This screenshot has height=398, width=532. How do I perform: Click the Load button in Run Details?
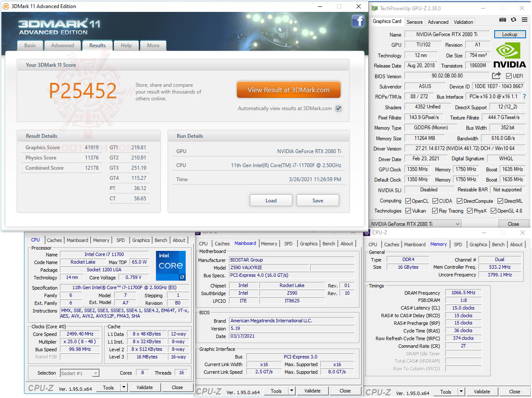click(271, 201)
